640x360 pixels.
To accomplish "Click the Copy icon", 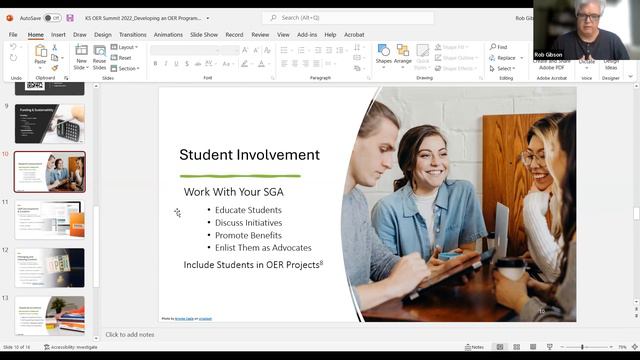I will pos(55,58).
